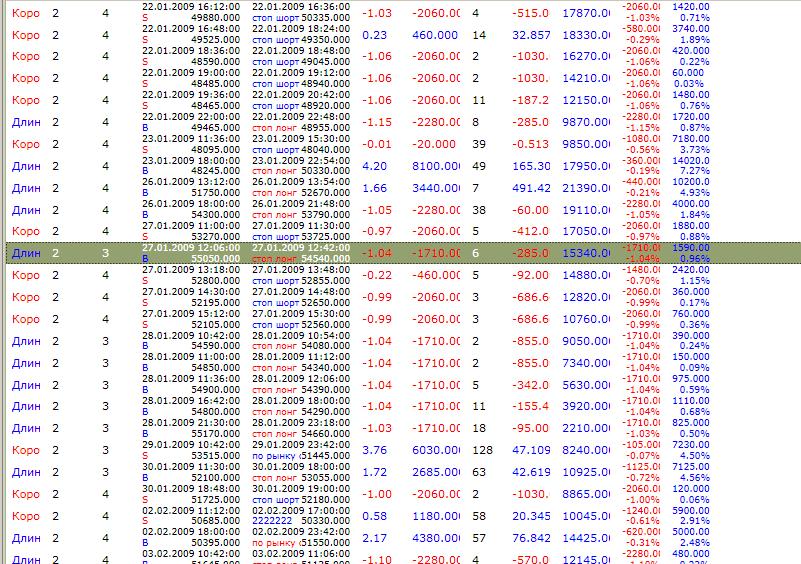This screenshot has height=564, width=801.
Task: Click the bars held value 38
Action: (x=479, y=210)
